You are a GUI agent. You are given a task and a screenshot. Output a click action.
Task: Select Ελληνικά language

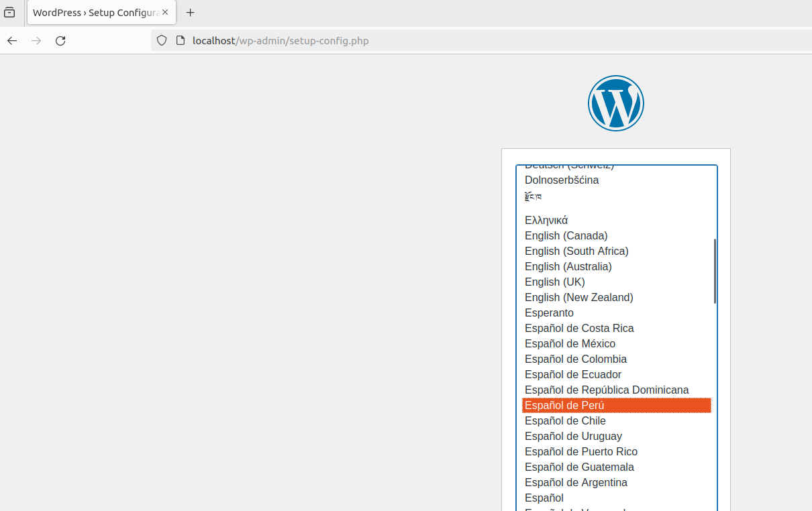click(x=616, y=220)
